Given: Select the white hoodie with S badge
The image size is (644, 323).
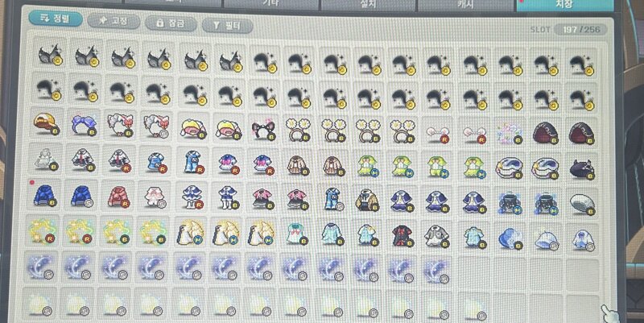Looking at the screenshot, I should point(582,239).
